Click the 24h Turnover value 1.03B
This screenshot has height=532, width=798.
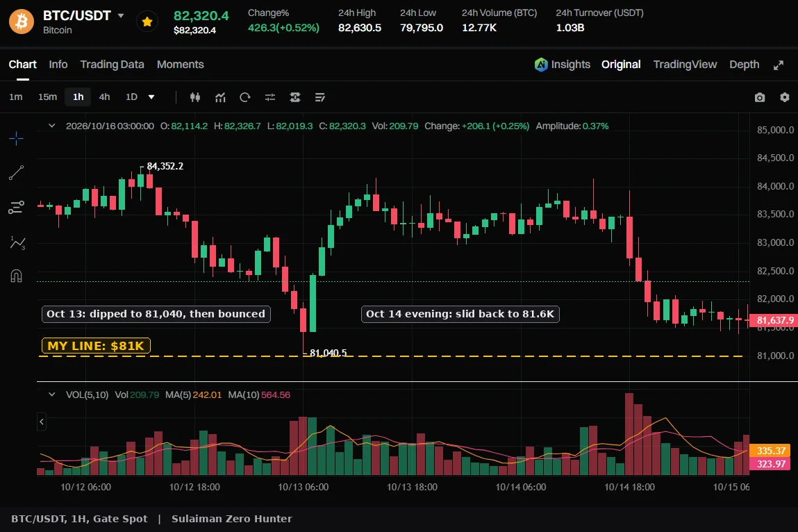570,28
